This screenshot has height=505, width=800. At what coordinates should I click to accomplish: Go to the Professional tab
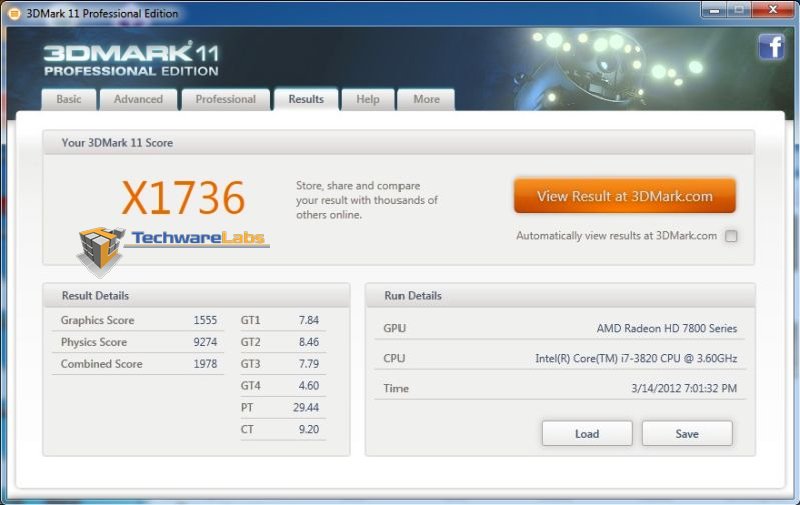[226, 99]
